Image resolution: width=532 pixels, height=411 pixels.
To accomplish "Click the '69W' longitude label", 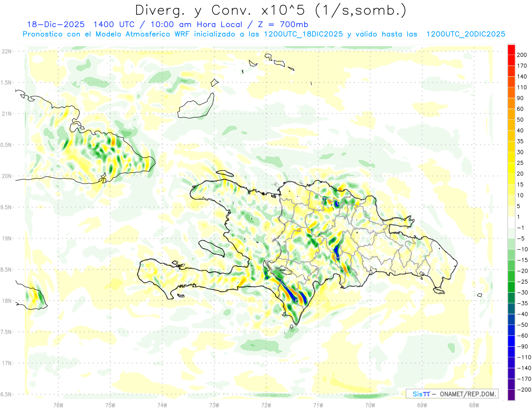I will [x=422, y=404].
